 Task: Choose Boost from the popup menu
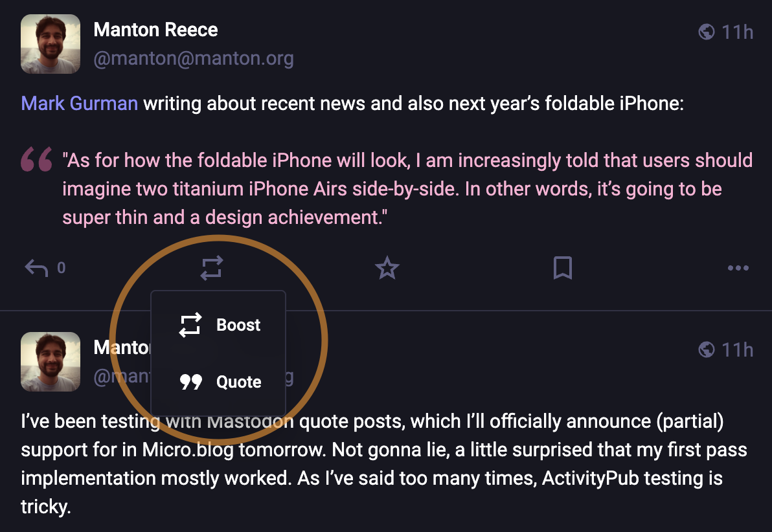pos(219,325)
